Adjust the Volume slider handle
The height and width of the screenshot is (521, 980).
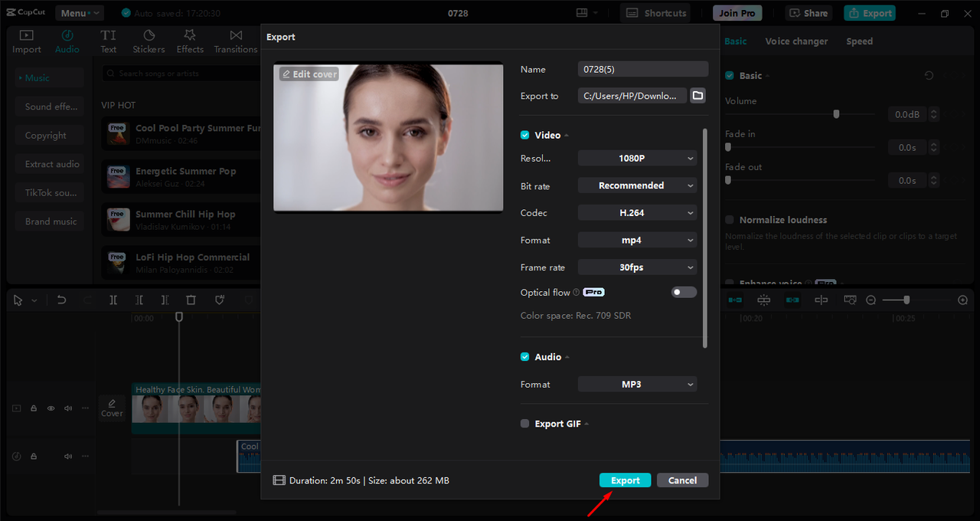click(x=836, y=113)
